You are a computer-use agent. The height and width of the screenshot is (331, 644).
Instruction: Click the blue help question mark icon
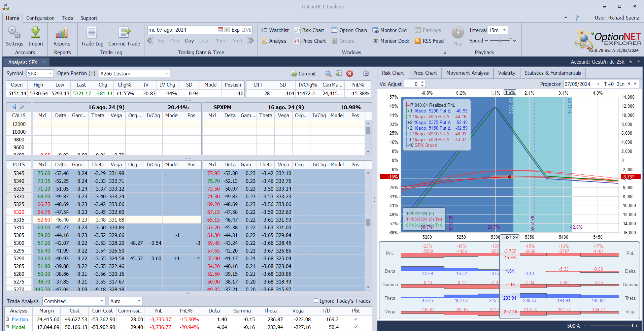coord(577,18)
